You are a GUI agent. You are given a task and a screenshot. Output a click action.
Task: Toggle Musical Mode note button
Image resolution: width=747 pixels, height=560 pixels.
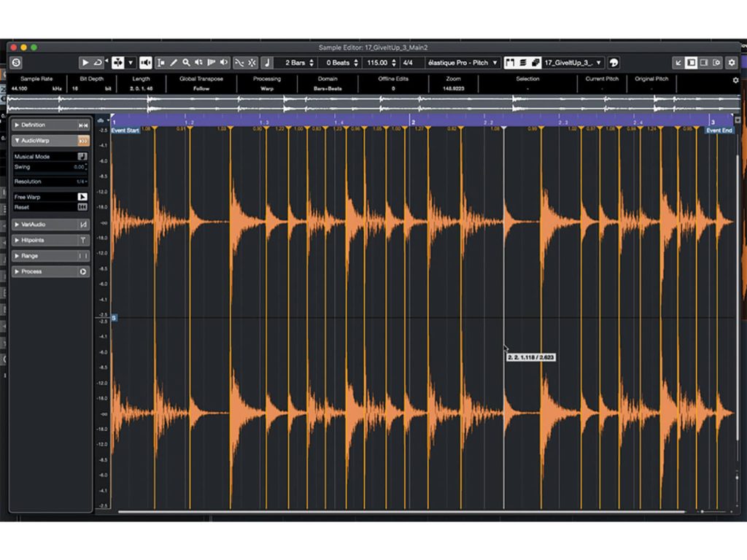[x=82, y=156]
